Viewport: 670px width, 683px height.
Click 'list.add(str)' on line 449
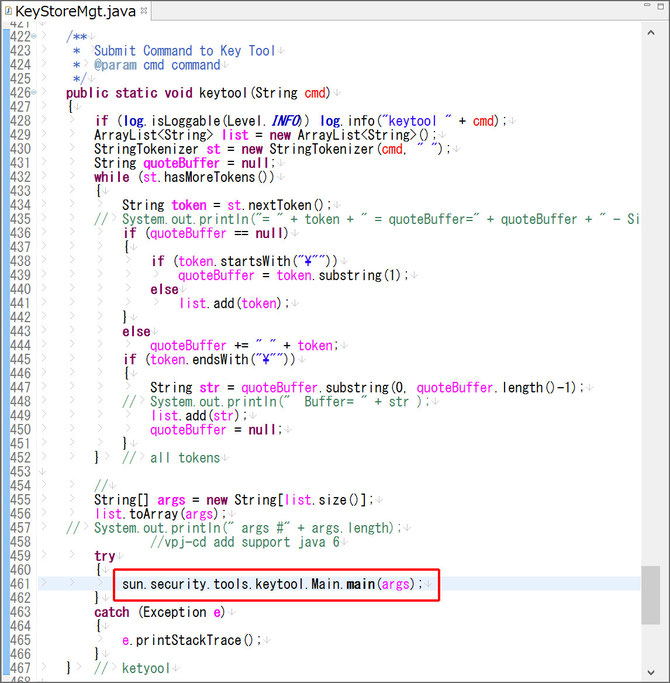tap(195, 416)
